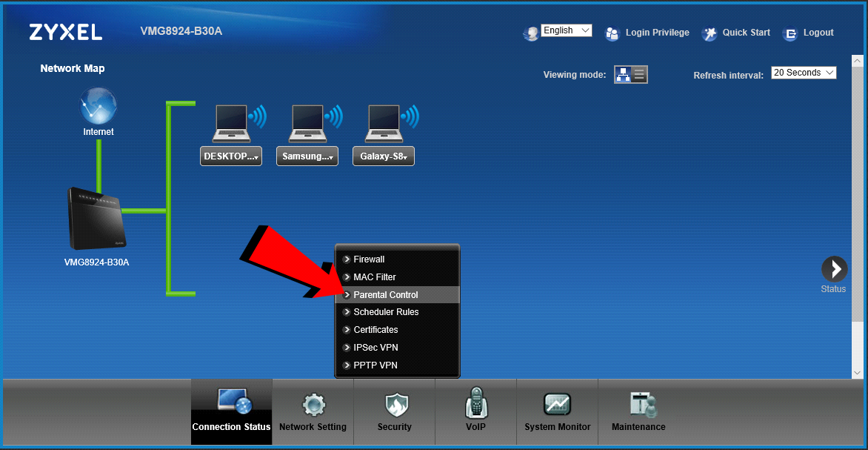Select MAC Filter menu item

[x=397, y=277]
